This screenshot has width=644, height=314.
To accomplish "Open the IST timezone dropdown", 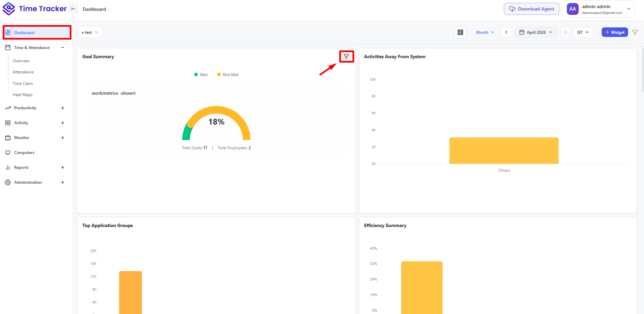I will tap(583, 32).
